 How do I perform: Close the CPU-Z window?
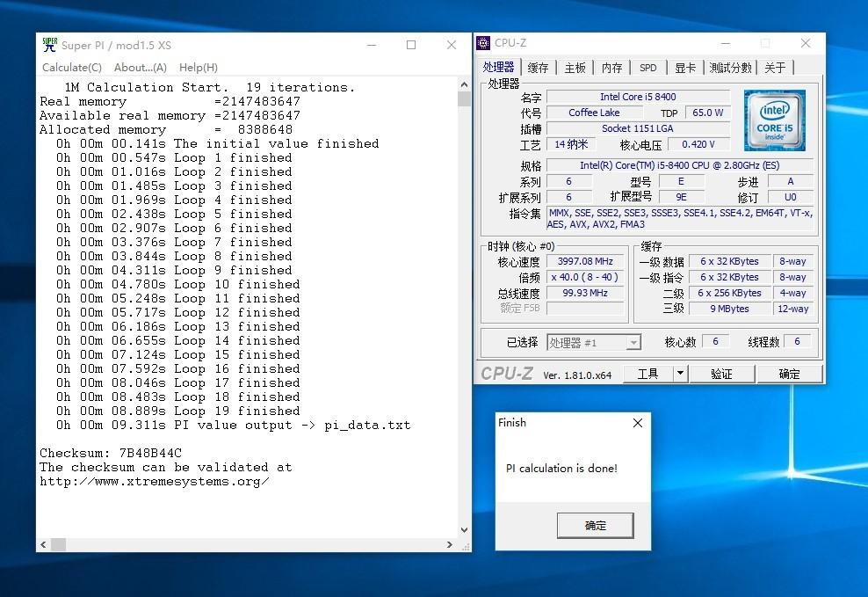click(806, 43)
